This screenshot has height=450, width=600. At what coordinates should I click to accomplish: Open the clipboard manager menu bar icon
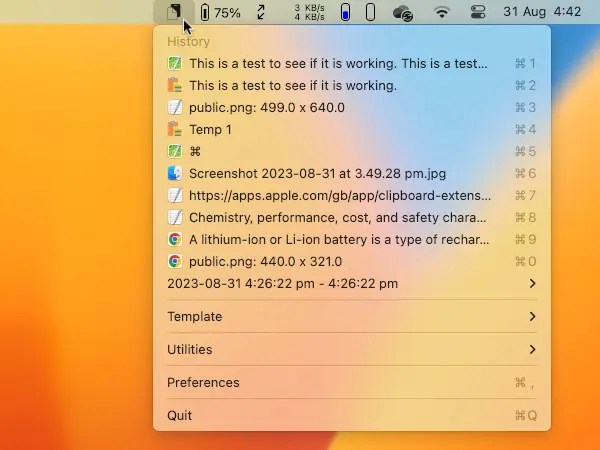point(174,12)
